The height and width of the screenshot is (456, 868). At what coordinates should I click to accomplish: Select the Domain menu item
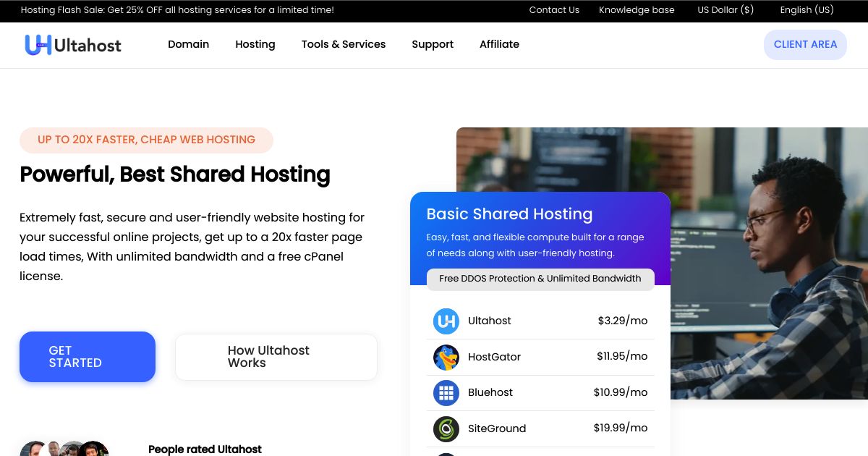pos(189,44)
